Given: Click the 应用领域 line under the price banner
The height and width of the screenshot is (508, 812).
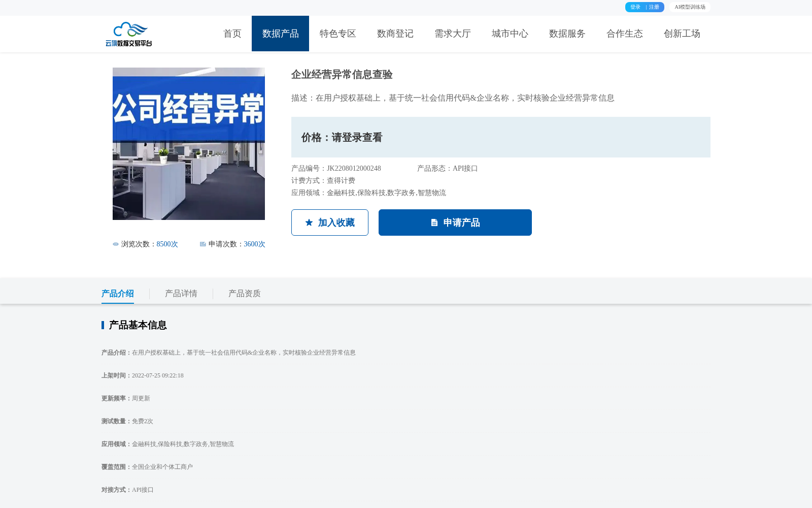Looking at the screenshot, I should click(368, 193).
